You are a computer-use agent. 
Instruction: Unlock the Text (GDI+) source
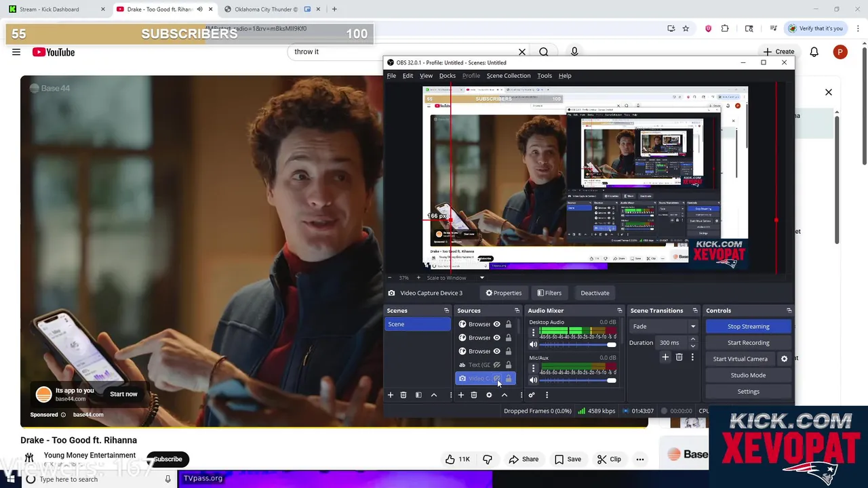click(x=509, y=365)
